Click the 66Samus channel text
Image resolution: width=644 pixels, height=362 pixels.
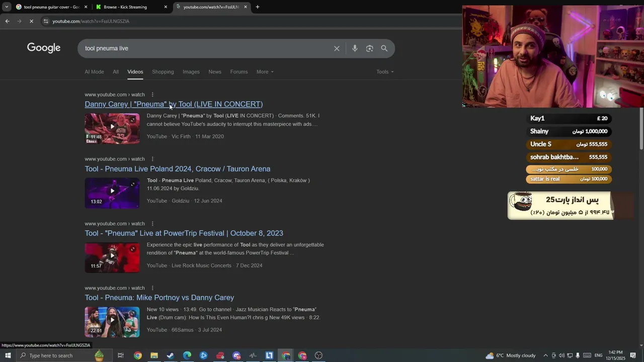pos(183,330)
